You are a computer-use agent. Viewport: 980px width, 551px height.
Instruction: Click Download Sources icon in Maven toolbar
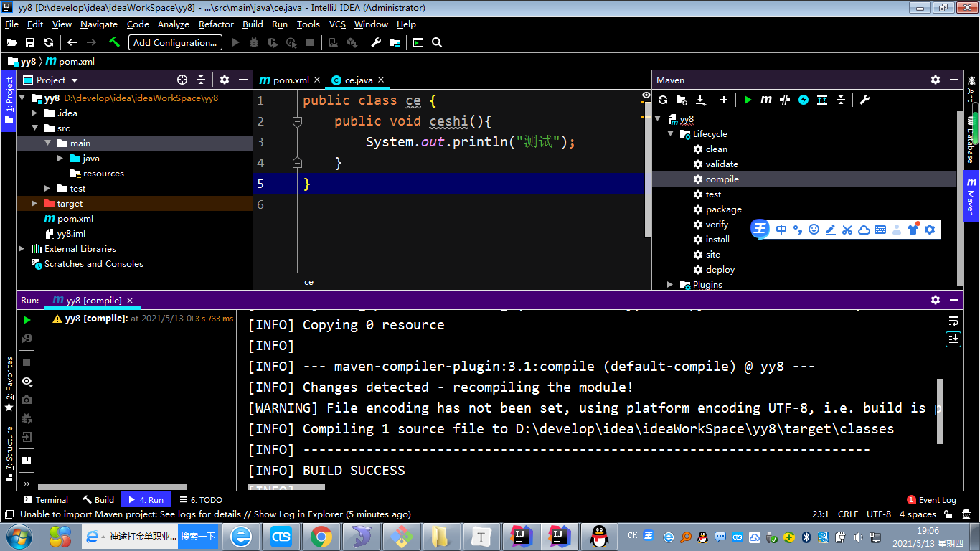coord(701,100)
